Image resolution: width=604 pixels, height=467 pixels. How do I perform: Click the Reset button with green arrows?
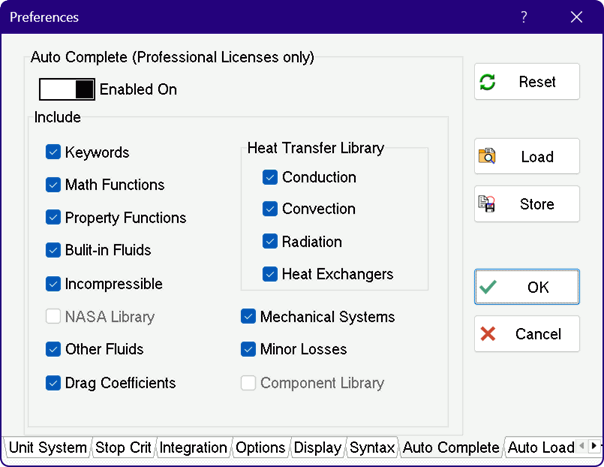click(526, 82)
